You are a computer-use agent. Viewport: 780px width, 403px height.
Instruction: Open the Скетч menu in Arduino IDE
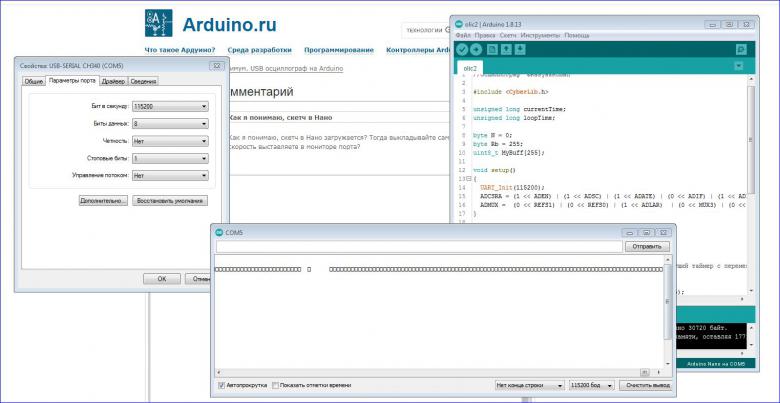[x=508, y=36]
